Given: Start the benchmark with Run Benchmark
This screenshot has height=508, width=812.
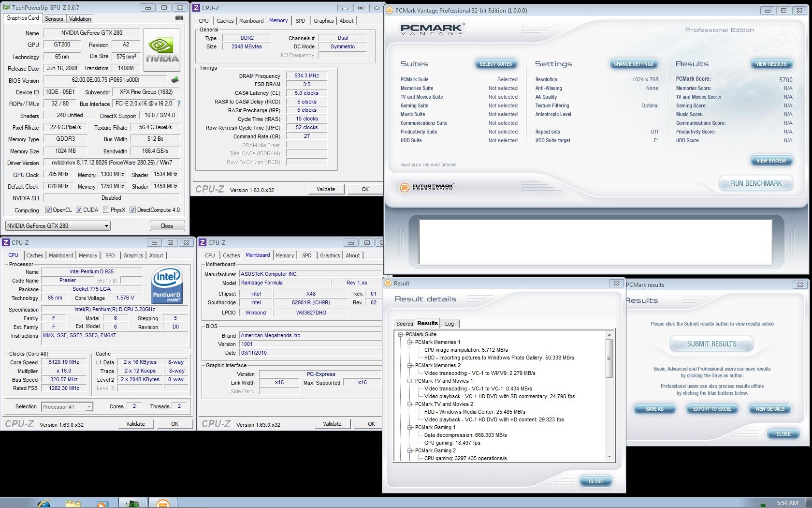Looking at the screenshot, I should pyautogui.click(x=756, y=183).
